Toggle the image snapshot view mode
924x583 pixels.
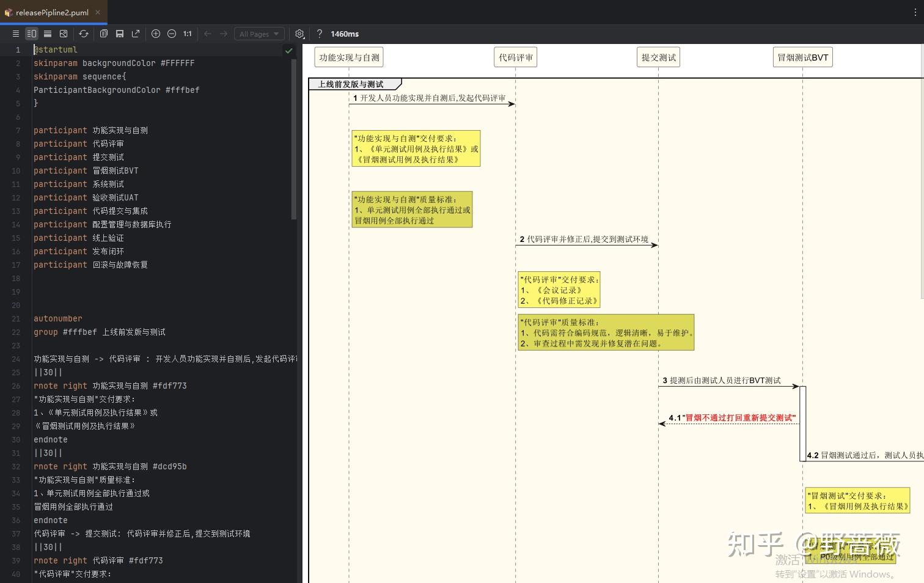64,34
